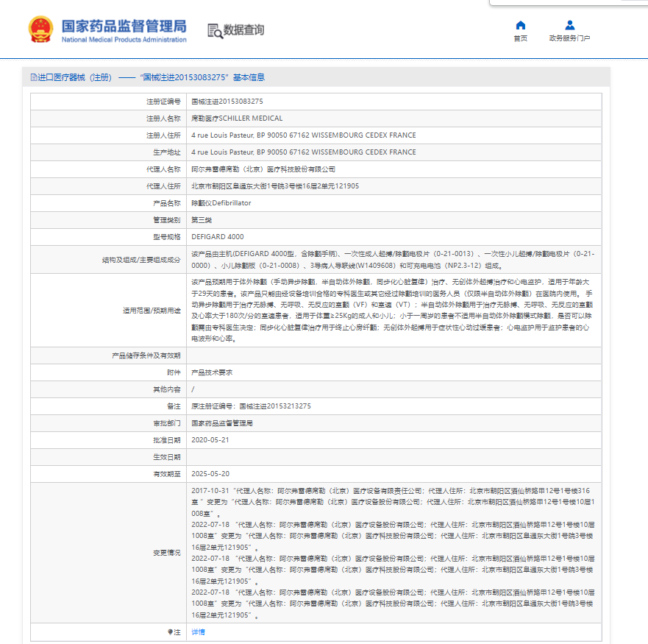648x644 pixels.
Task: Select the product name 除颤仪Defibrillator
Action: coord(221,203)
